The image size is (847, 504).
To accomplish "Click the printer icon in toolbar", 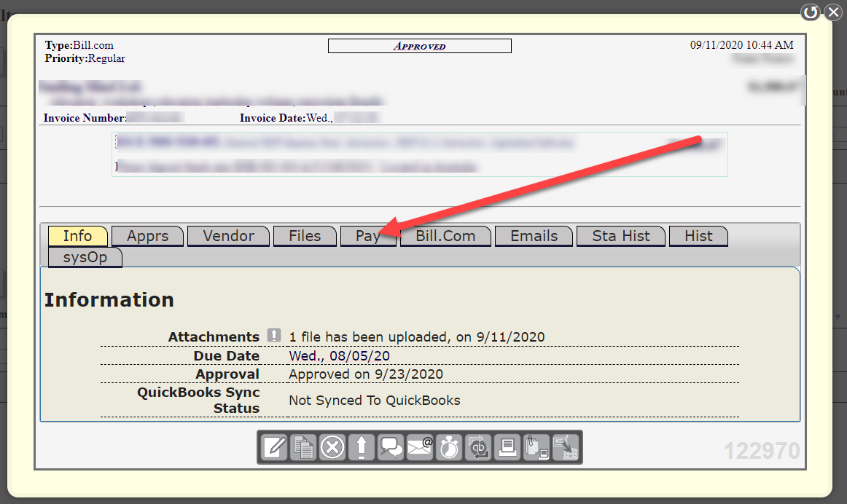I will click(x=507, y=447).
